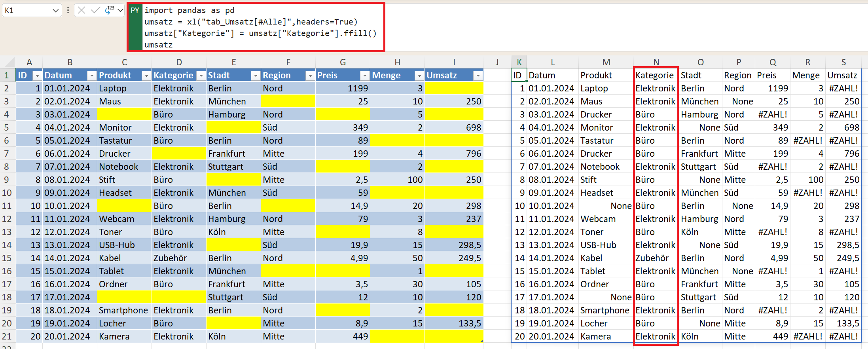Select column N header

click(656, 62)
